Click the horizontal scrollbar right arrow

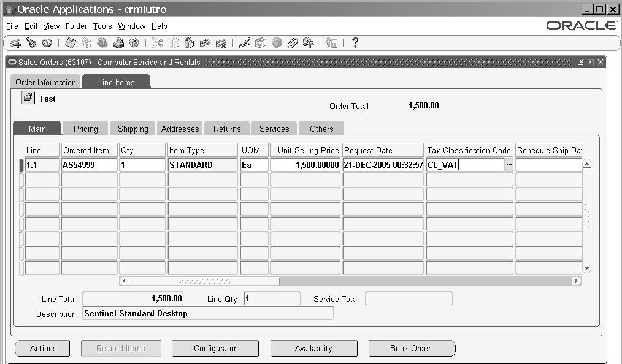point(577,281)
